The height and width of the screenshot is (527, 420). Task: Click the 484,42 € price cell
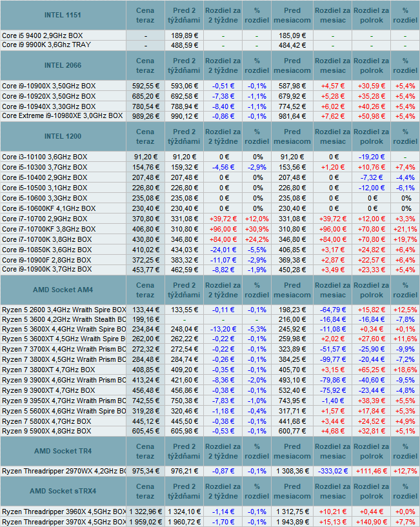(292, 45)
